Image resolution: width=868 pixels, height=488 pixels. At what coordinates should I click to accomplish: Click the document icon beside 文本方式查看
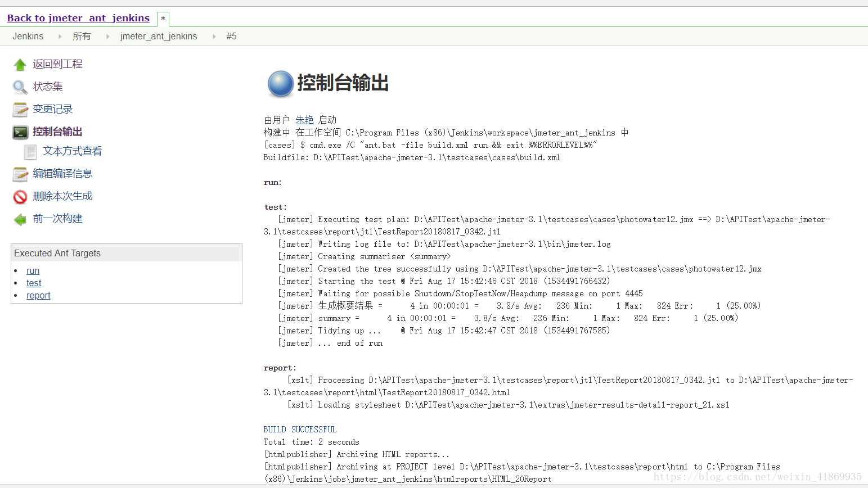30,152
